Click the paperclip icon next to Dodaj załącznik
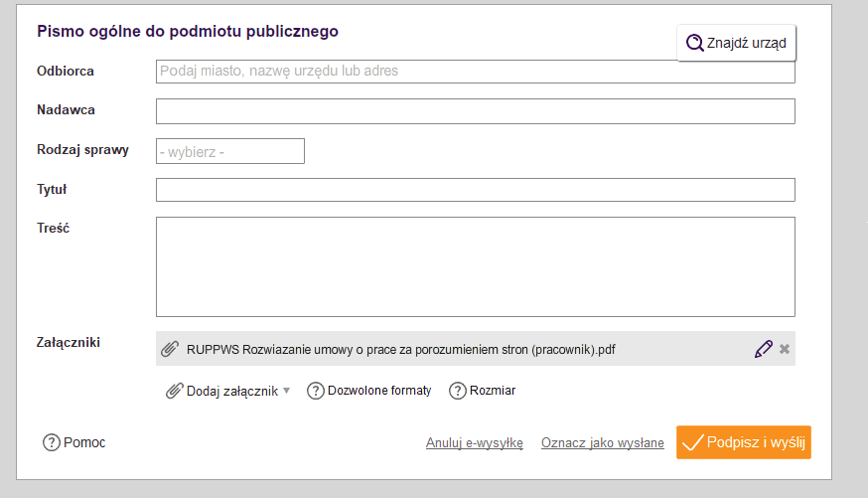 pos(175,391)
